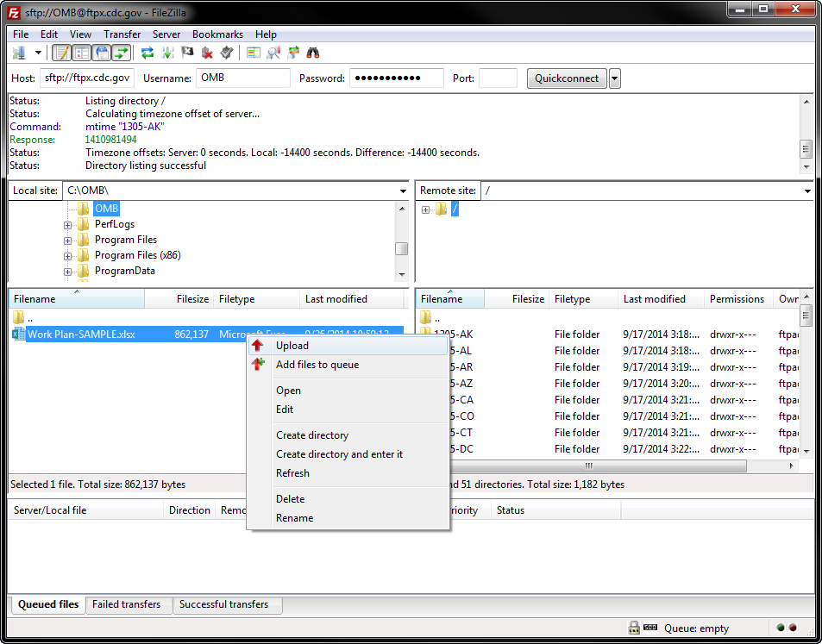This screenshot has height=644, width=822.
Task: Open the Quickconnect history dropdown arrow
Action: pyautogui.click(x=614, y=78)
